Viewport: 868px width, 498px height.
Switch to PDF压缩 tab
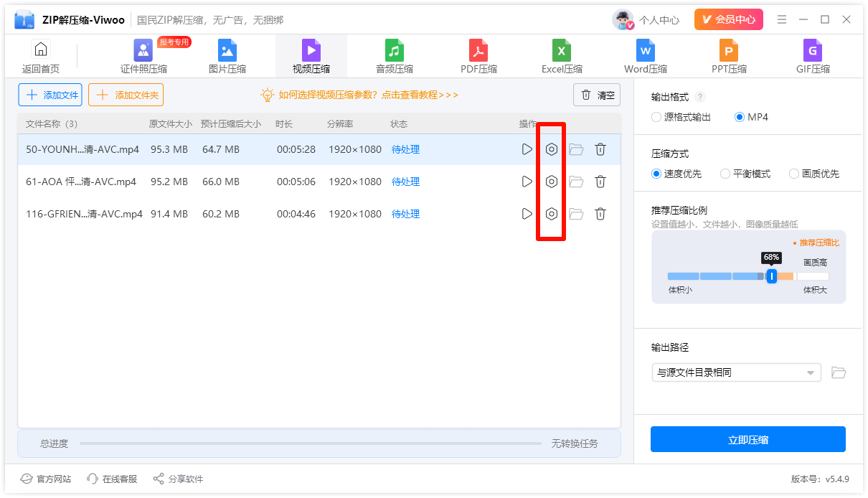tap(478, 57)
